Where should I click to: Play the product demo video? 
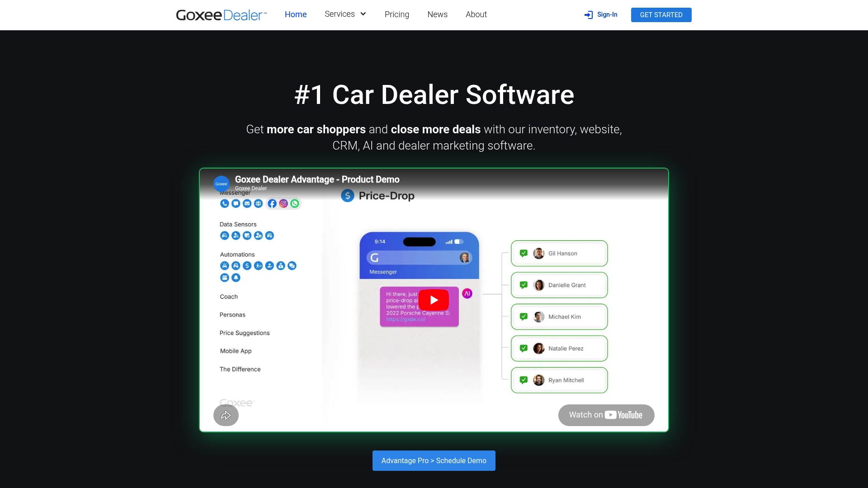tap(434, 300)
